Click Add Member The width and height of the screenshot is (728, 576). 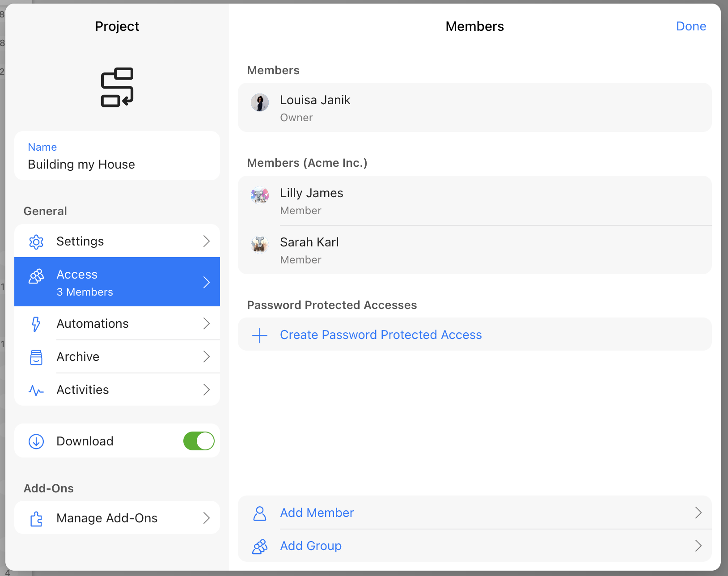click(475, 512)
